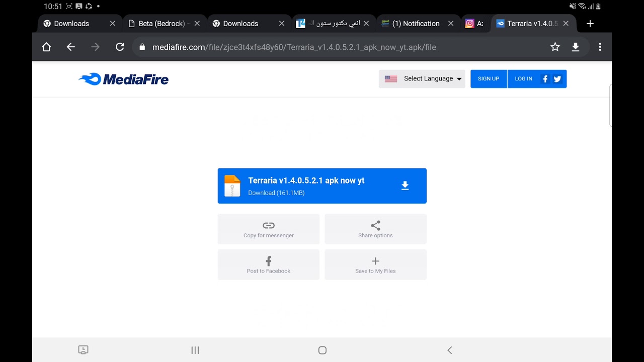Viewport: 644px width, 362px height.
Task: Navigate back to the previous page
Action: point(71,47)
